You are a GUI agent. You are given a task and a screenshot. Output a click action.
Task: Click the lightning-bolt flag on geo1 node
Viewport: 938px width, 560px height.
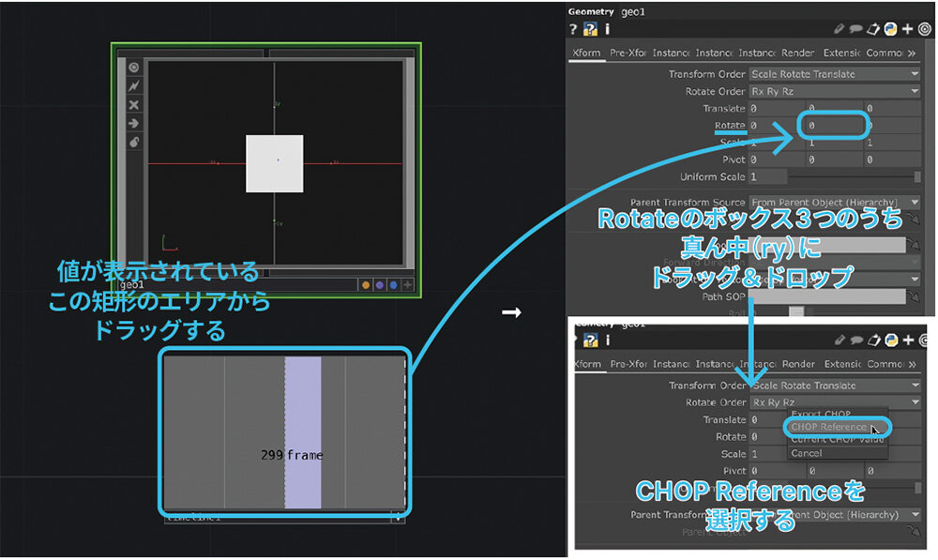[x=134, y=85]
